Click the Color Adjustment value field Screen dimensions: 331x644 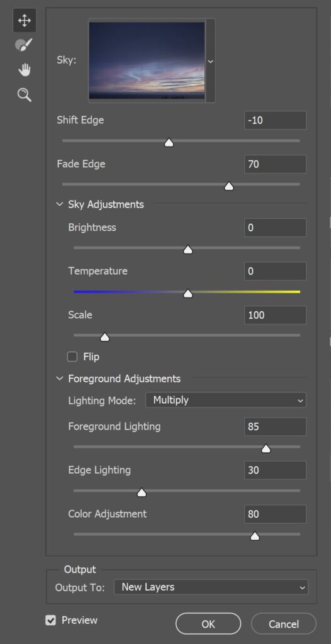click(x=275, y=514)
